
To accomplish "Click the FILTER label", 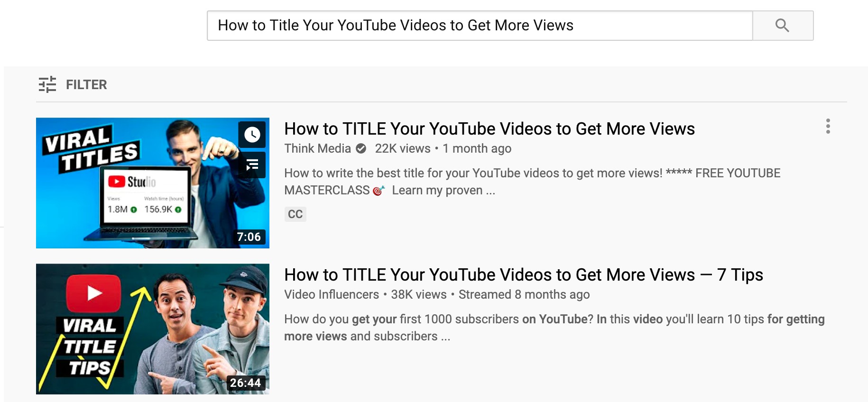I will click(86, 85).
